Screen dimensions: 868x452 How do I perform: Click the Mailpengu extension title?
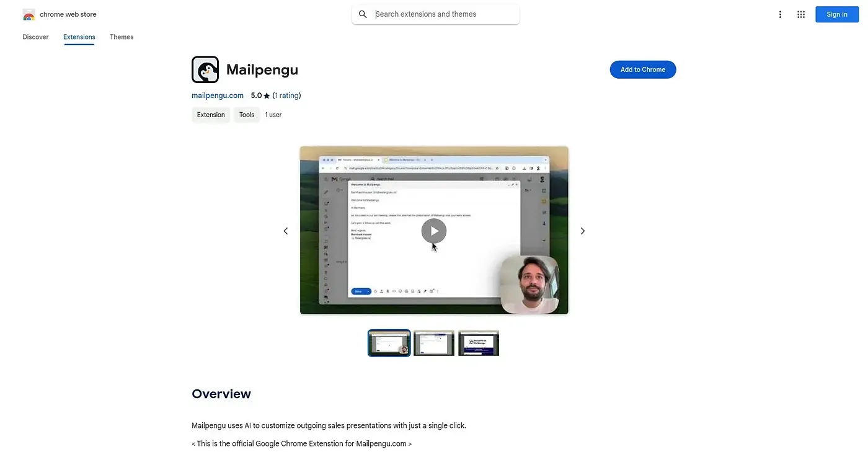tap(262, 69)
